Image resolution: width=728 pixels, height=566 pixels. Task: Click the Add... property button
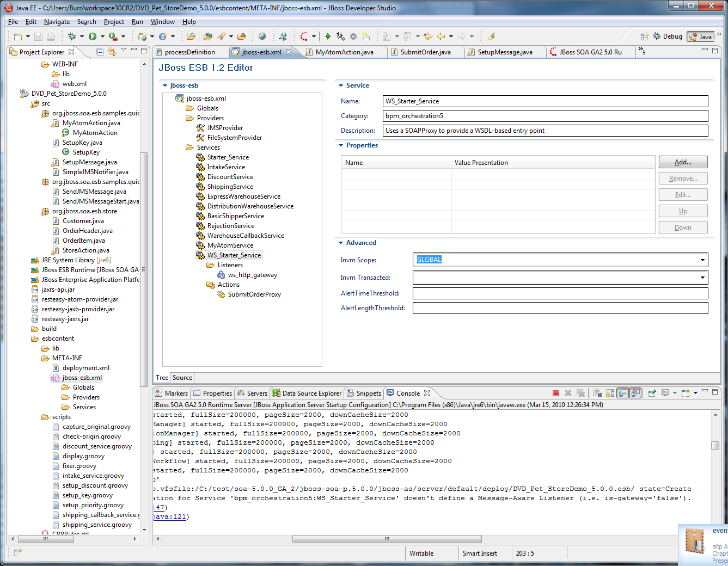tap(683, 162)
